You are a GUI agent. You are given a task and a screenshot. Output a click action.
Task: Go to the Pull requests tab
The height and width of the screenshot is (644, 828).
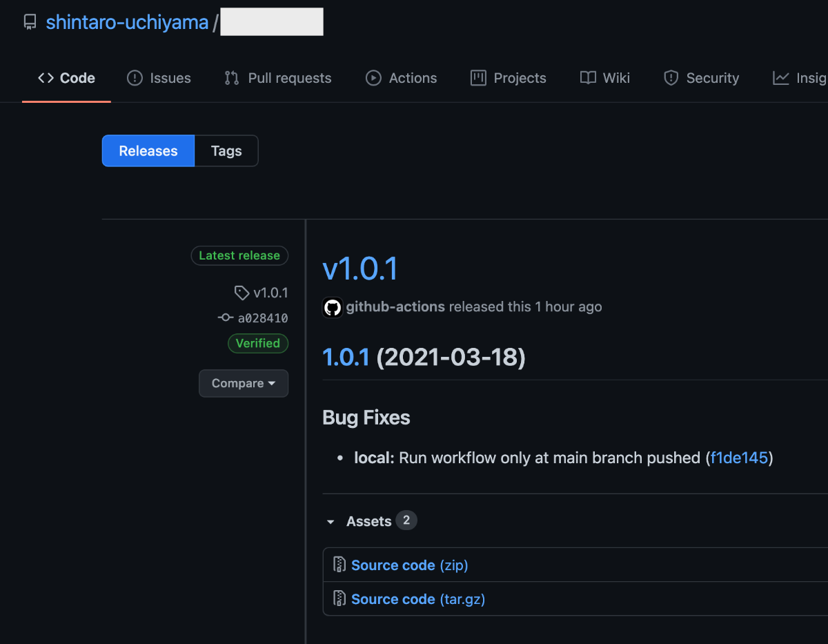click(278, 78)
